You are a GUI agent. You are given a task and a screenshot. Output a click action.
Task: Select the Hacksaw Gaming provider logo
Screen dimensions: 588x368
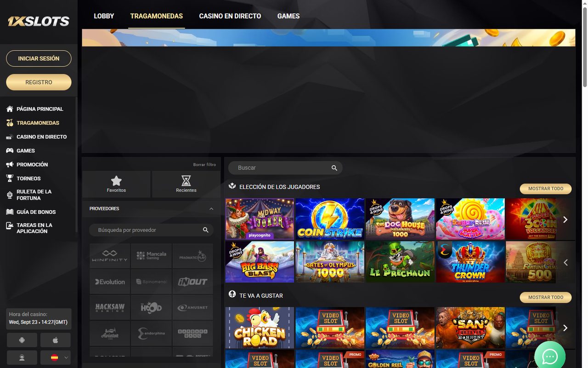tap(109, 308)
